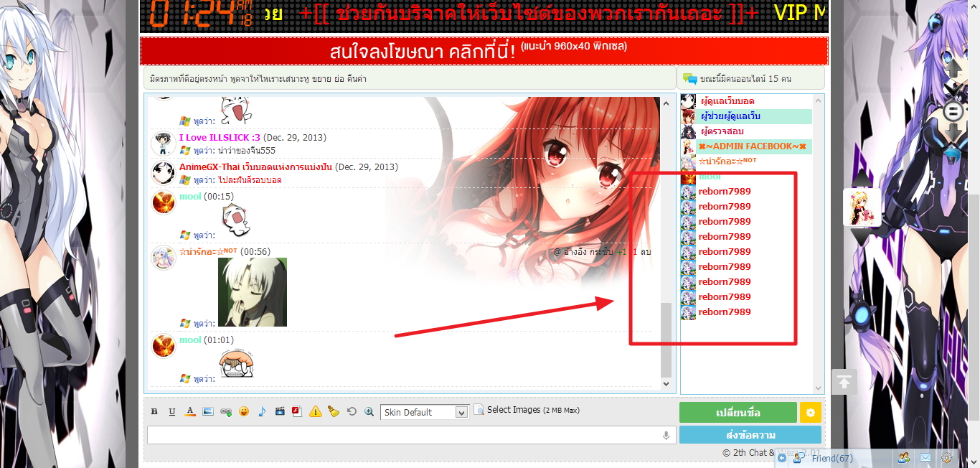This screenshot has height=468, width=980.
Task: Open messages via the envelope icon
Action: click(x=925, y=457)
